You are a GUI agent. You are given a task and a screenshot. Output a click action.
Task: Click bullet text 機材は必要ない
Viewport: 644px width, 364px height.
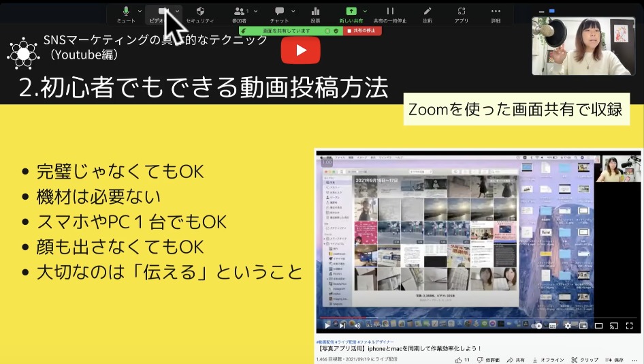tap(99, 196)
